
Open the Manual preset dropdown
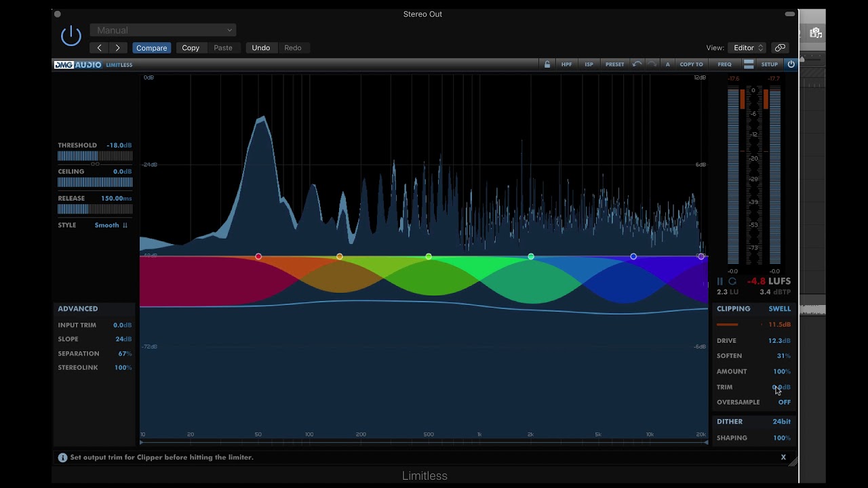tap(163, 30)
